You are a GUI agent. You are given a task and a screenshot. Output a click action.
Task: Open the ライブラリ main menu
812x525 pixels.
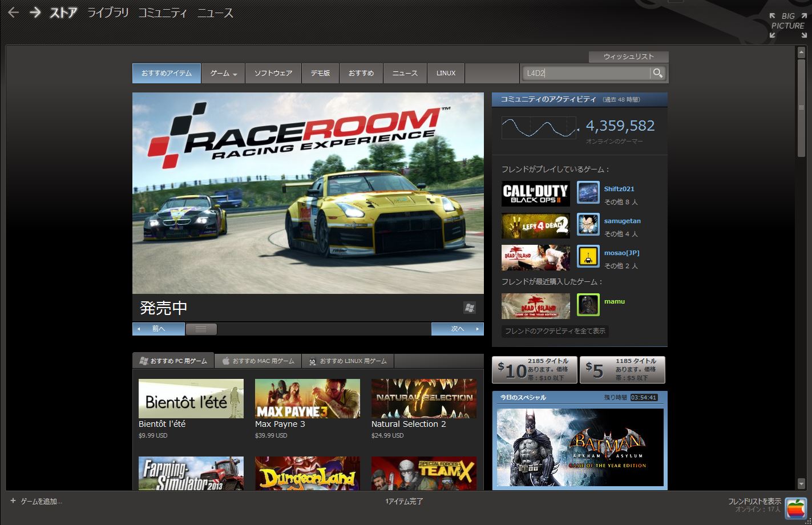tap(108, 13)
